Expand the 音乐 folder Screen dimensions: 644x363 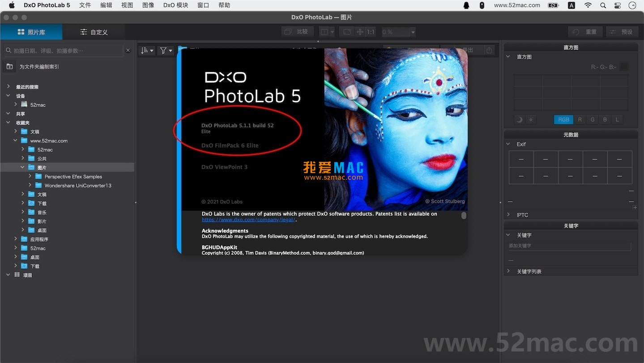[x=22, y=212]
